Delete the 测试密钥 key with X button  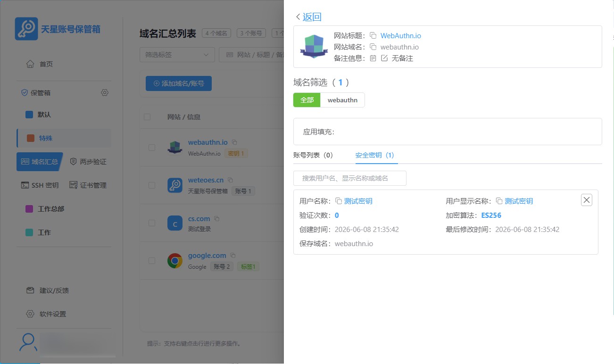[587, 200]
